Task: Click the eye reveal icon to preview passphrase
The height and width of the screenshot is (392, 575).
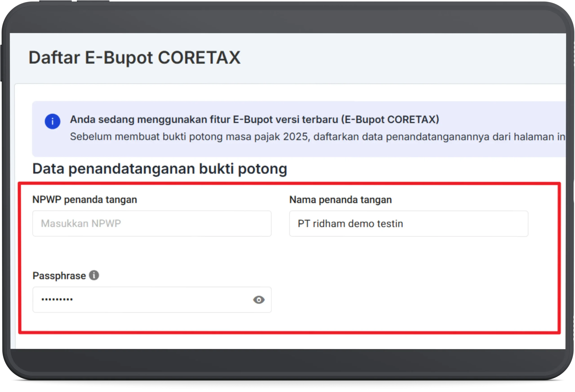Action: [x=259, y=300]
